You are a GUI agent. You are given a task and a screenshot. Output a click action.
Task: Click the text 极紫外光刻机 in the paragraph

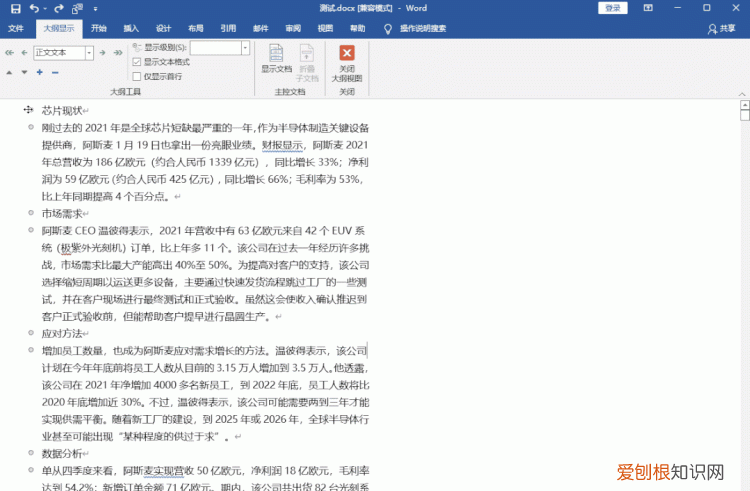click(91, 248)
